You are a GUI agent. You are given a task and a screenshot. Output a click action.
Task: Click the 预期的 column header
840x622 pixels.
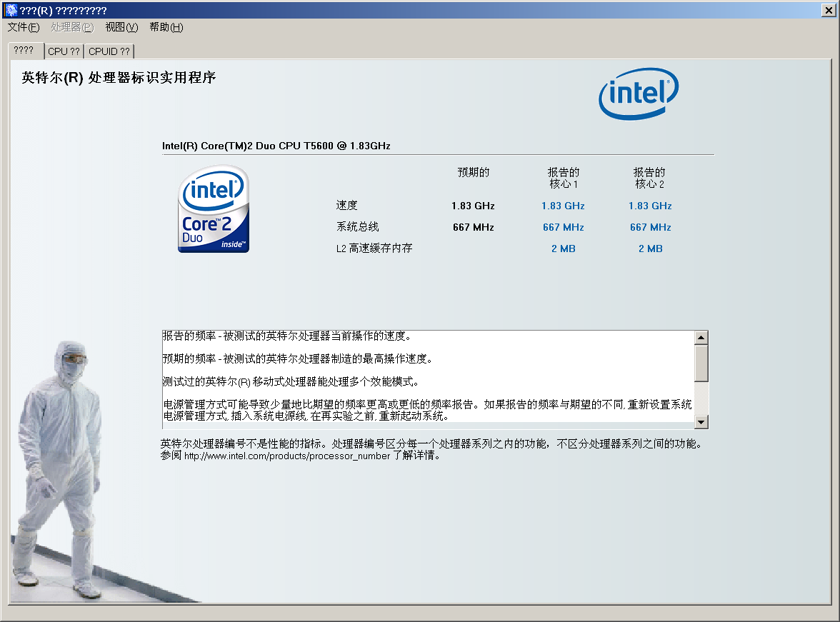pyautogui.click(x=473, y=173)
